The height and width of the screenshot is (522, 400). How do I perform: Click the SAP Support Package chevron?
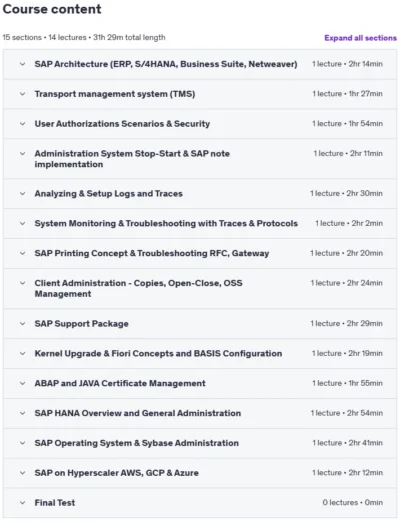[x=22, y=324]
